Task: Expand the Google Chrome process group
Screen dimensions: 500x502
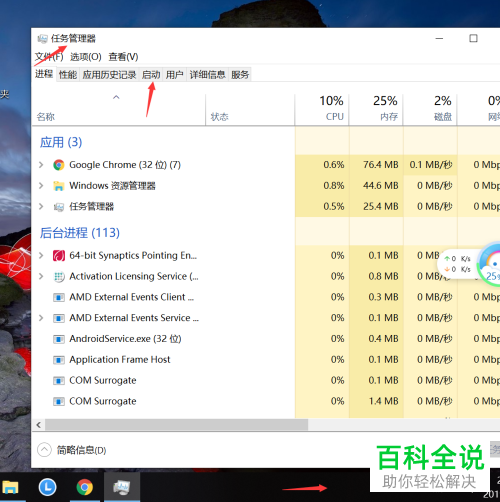Action: point(41,165)
